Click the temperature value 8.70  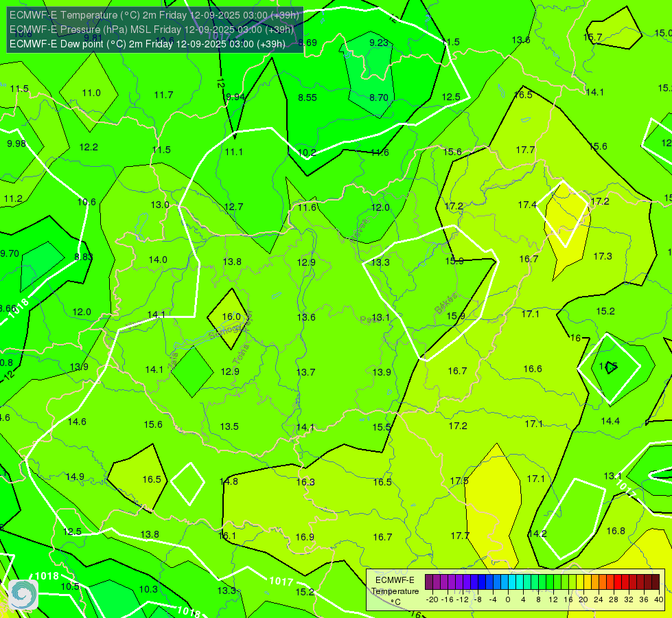click(x=379, y=98)
